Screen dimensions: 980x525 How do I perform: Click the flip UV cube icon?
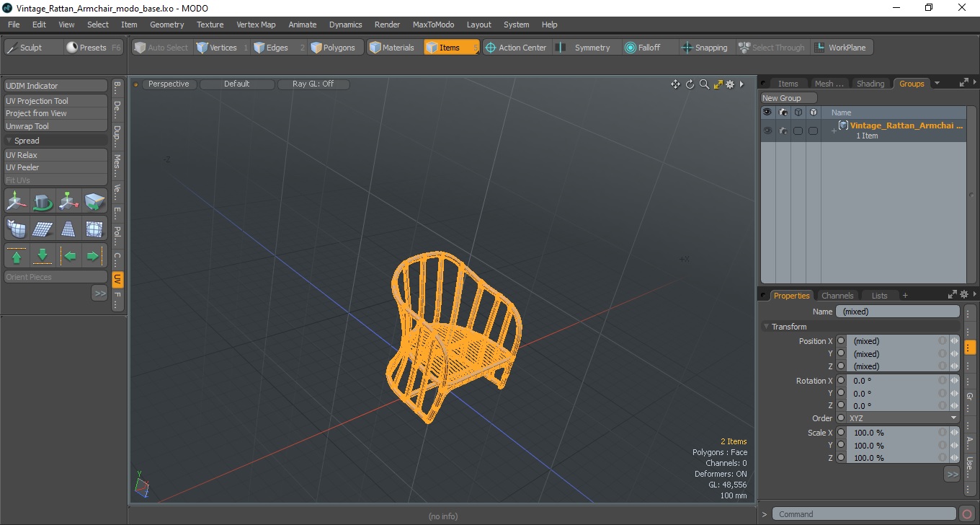(x=94, y=202)
